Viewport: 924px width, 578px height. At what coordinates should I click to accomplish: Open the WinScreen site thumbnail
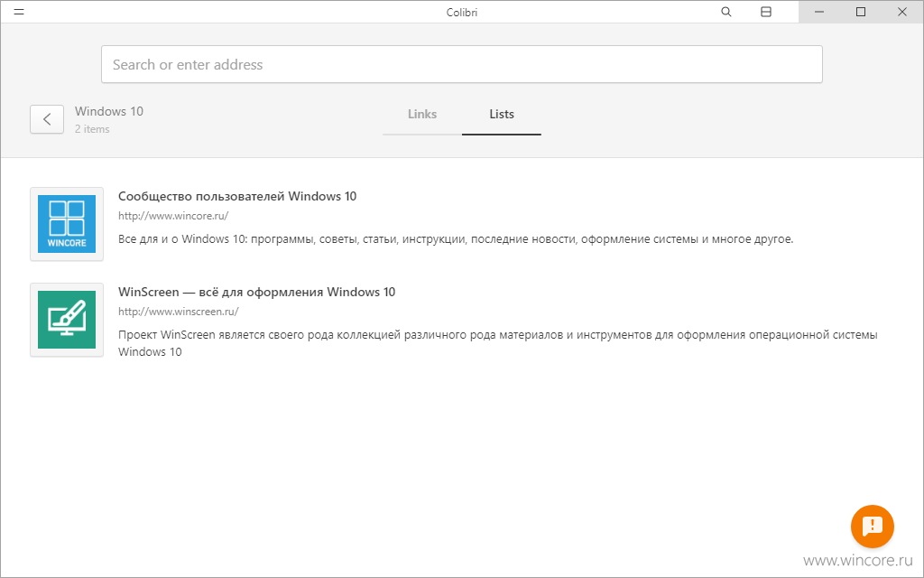(67, 320)
